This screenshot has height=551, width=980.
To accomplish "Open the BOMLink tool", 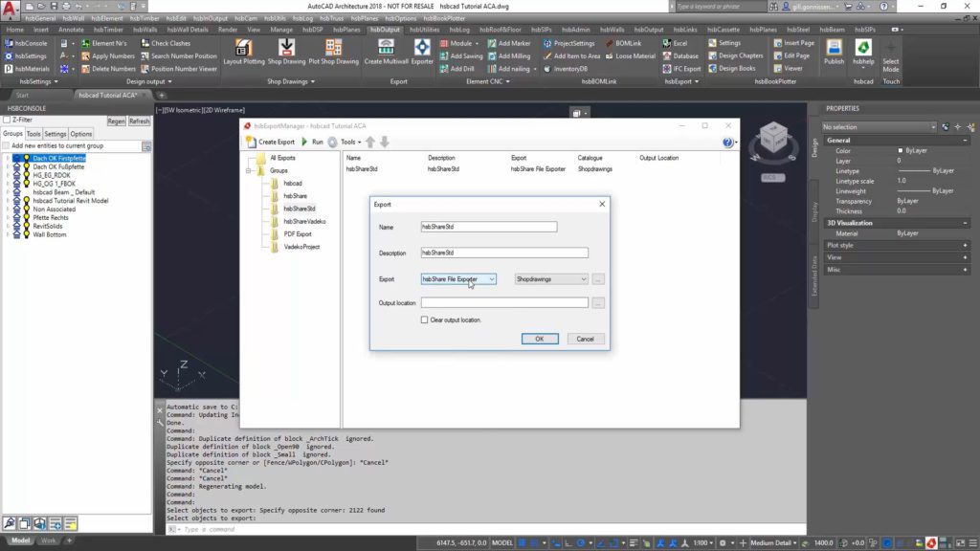I will pos(623,43).
